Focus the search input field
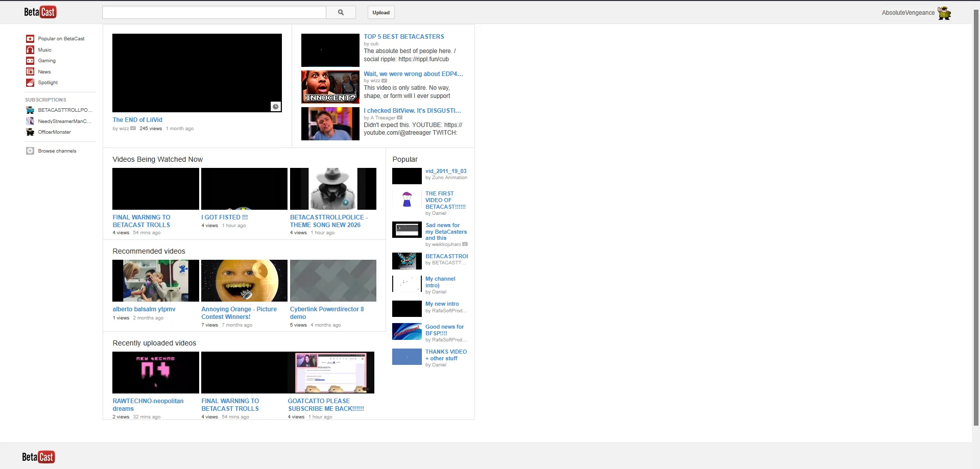Image resolution: width=980 pixels, height=469 pixels. point(214,12)
